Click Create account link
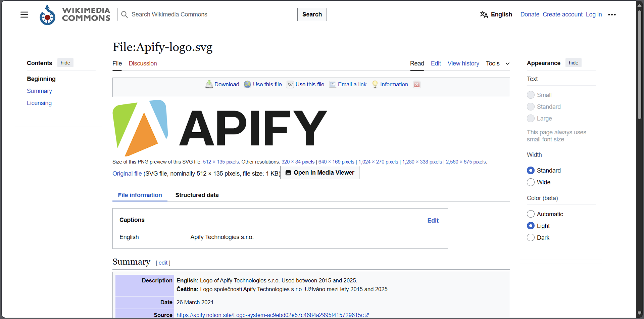This screenshot has width=644, height=319. pyautogui.click(x=562, y=14)
